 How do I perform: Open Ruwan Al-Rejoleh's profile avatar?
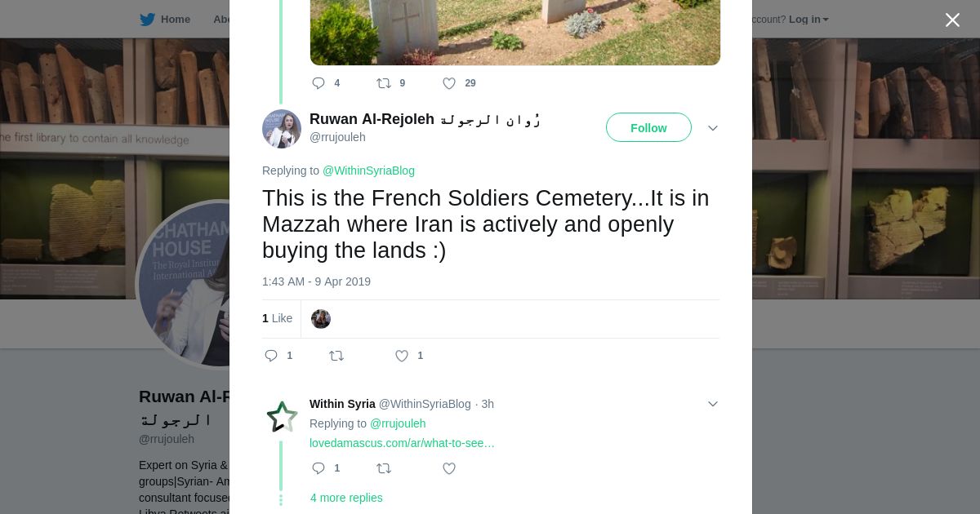282,129
